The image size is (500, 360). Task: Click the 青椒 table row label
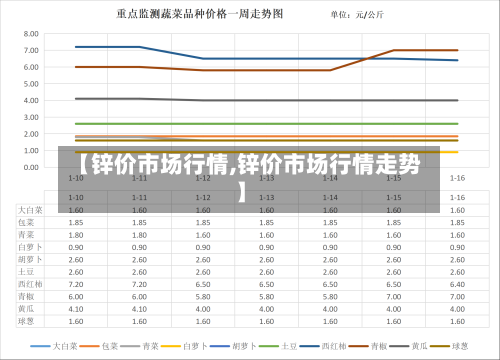point(26,297)
